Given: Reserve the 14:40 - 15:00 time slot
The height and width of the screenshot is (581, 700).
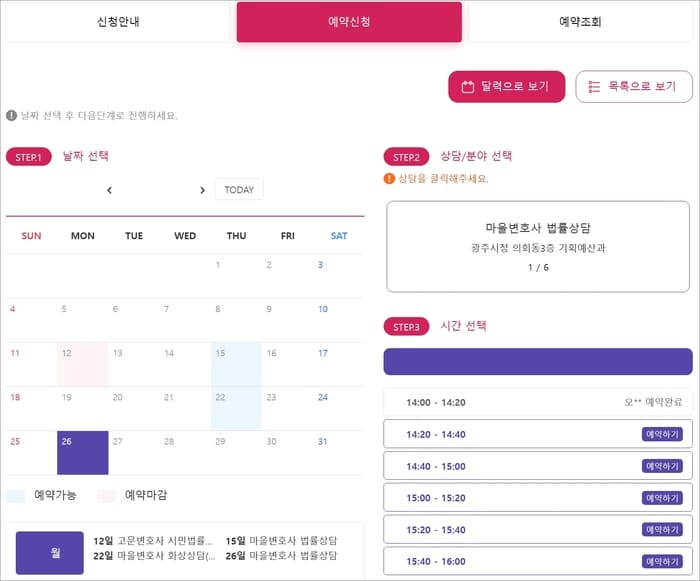Looking at the screenshot, I should click(x=662, y=466).
